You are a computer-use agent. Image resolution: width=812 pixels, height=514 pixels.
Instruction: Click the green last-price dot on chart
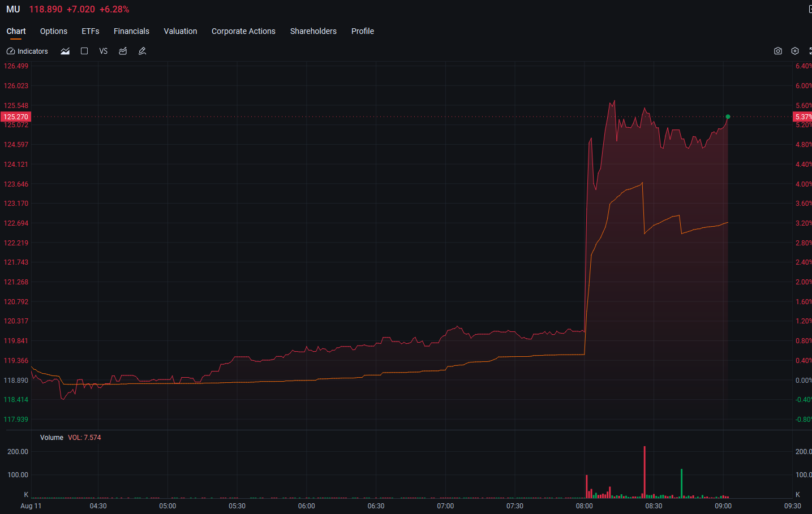(728, 116)
